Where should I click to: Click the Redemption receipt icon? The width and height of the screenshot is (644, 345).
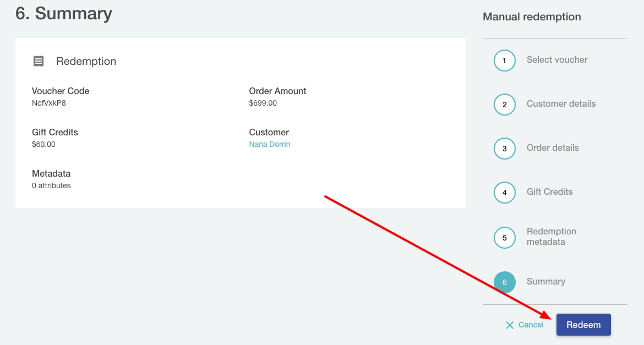coord(39,61)
